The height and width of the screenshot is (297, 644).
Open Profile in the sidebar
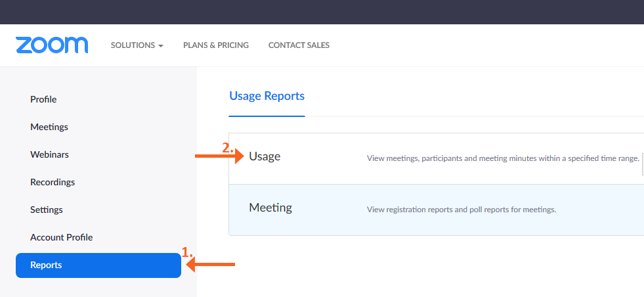pos(43,99)
